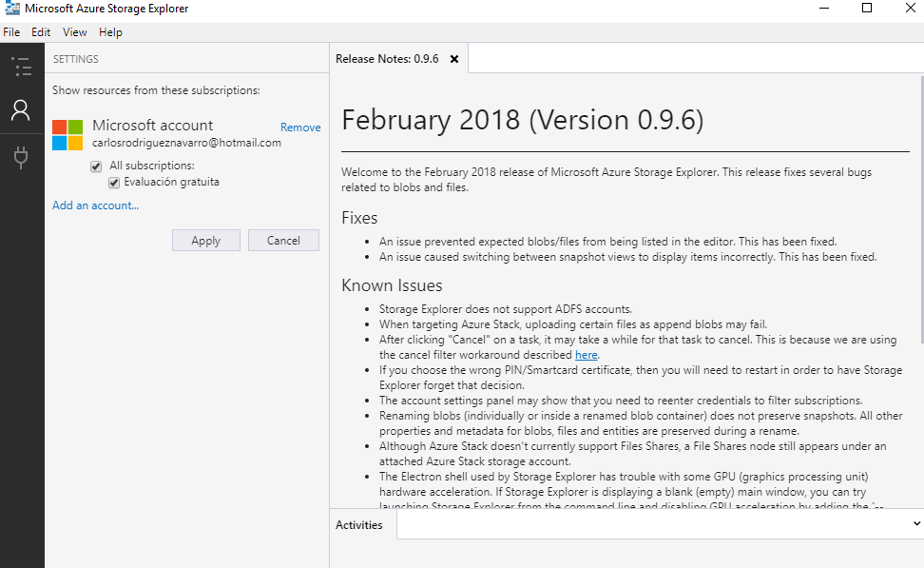Open the Explorer tree view icon
This screenshot has height=568, width=924.
(x=21, y=66)
